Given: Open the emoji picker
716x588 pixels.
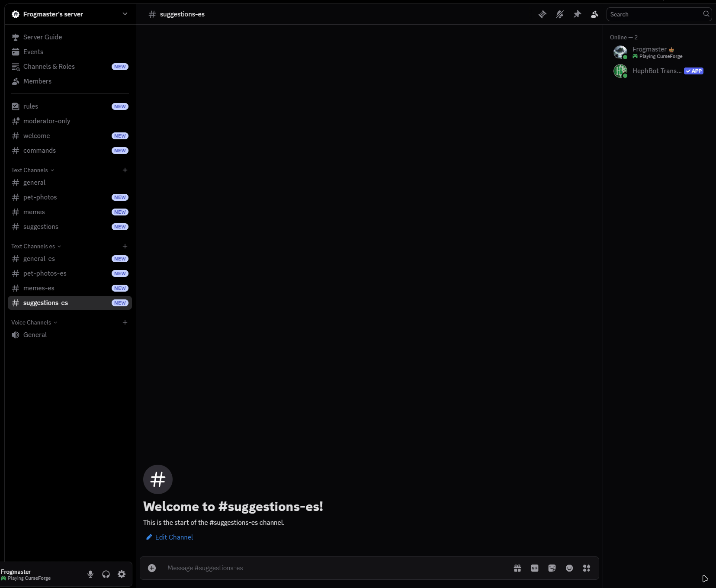Looking at the screenshot, I should [x=569, y=568].
